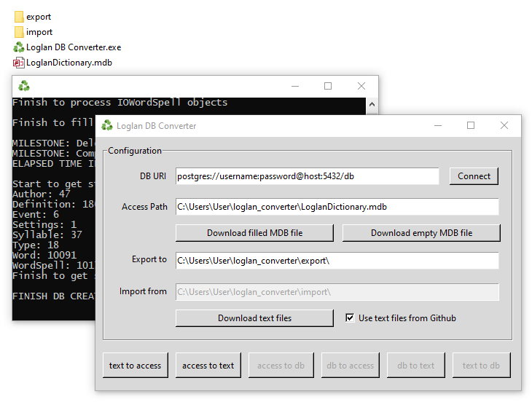Click the LoglanDictionary.mdb Access file icon
The width and height of the screenshot is (532, 402).
[19, 63]
